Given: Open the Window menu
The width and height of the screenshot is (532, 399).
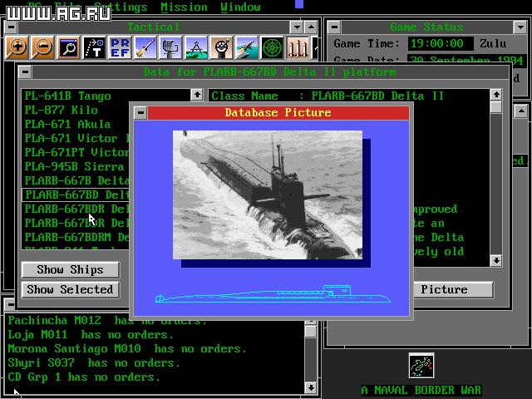Looking at the screenshot, I should tap(240, 7).
